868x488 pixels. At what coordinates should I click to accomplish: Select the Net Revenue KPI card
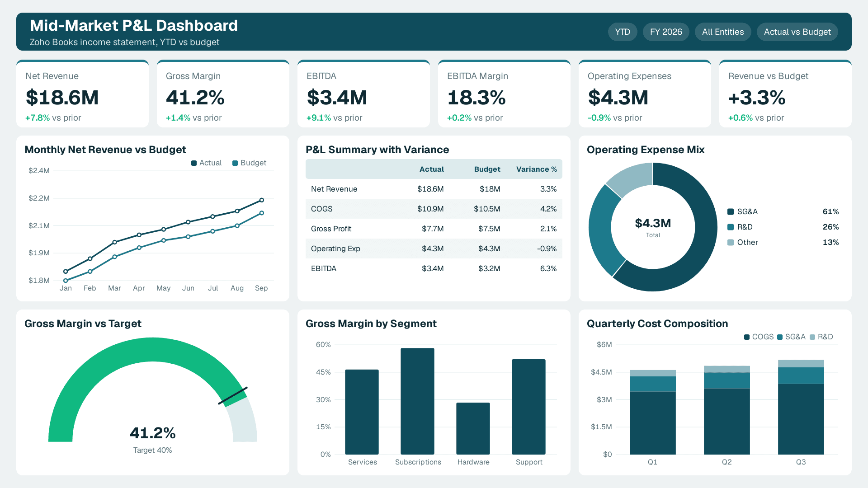82,94
